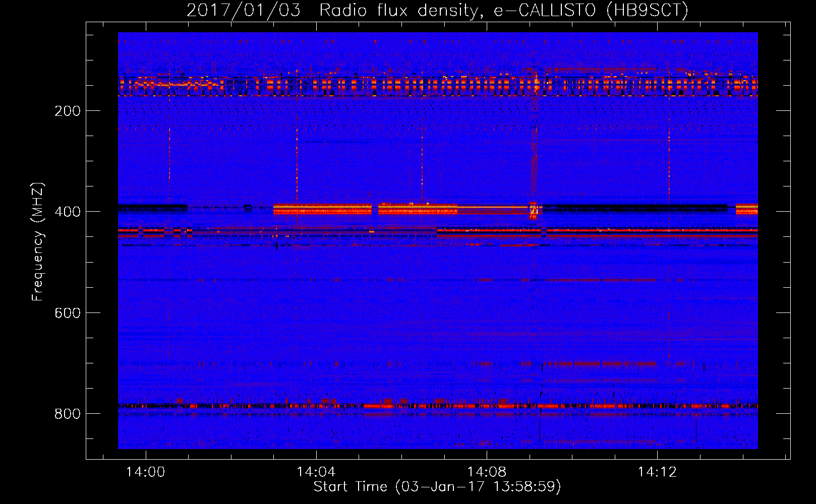Click the plot title '2017/01/03 Radio flux density, e-CALLISTO (HB9SCT)'

click(x=437, y=10)
